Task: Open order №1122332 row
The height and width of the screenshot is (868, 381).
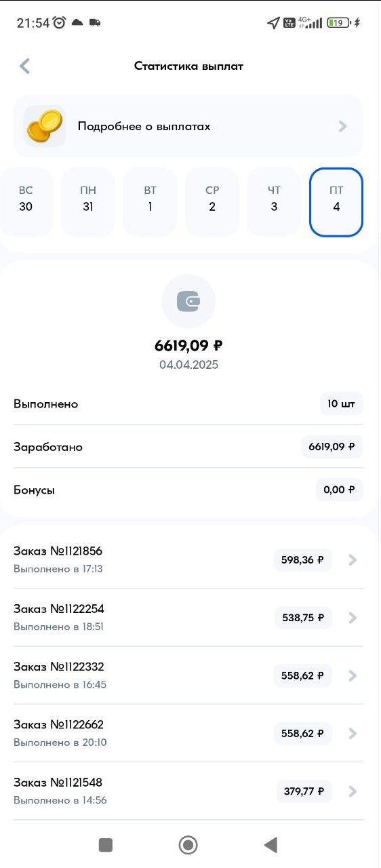Action: 188,675
